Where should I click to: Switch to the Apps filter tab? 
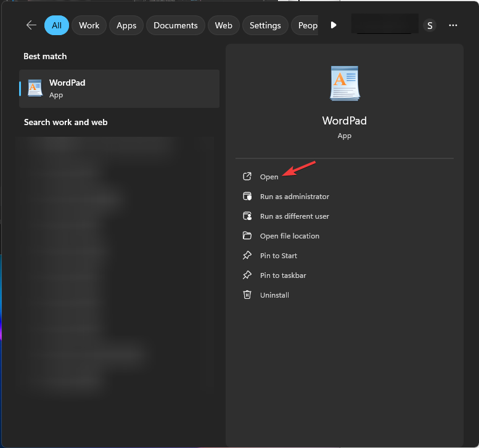point(126,25)
